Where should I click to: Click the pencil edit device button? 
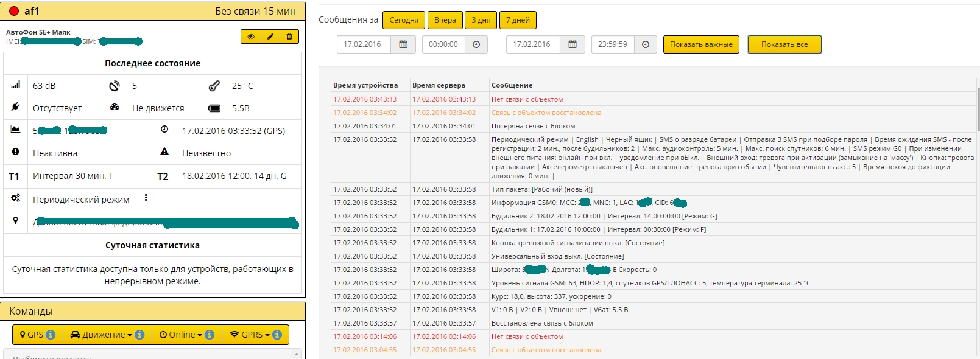click(x=270, y=37)
